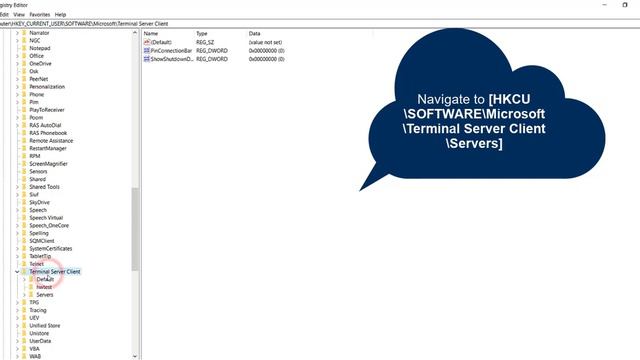Open the Favorites menu
Screen dimensions: 640x360
[40, 14]
